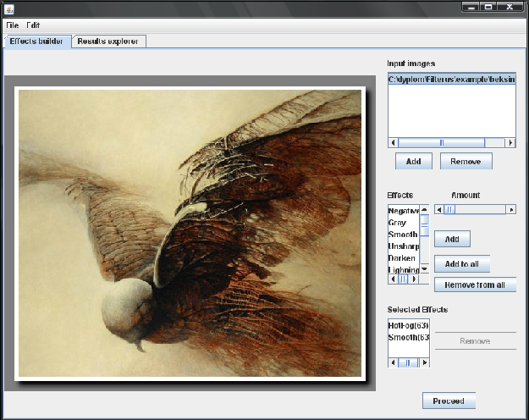Click the Amount slider thumb
The width and height of the screenshot is (529, 420).
click(x=449, y=210)
